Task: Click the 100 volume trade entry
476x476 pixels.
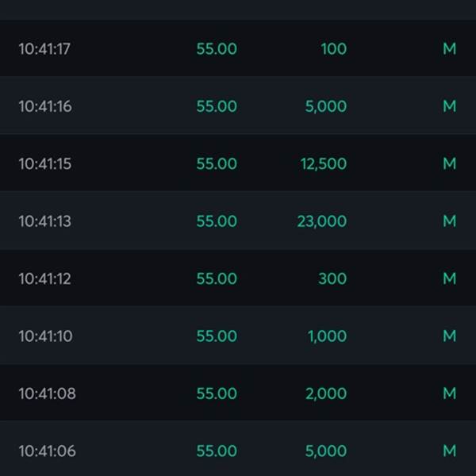Action: 334,49
